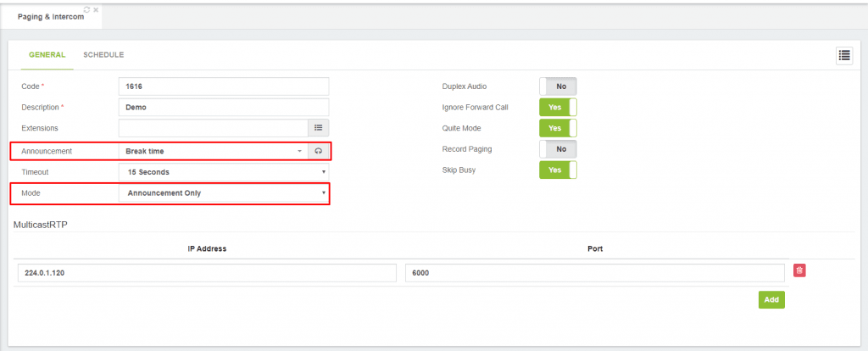Select the GENERAL tab
This screenshot has width=868, height=351.
click(x=47, y=55)
